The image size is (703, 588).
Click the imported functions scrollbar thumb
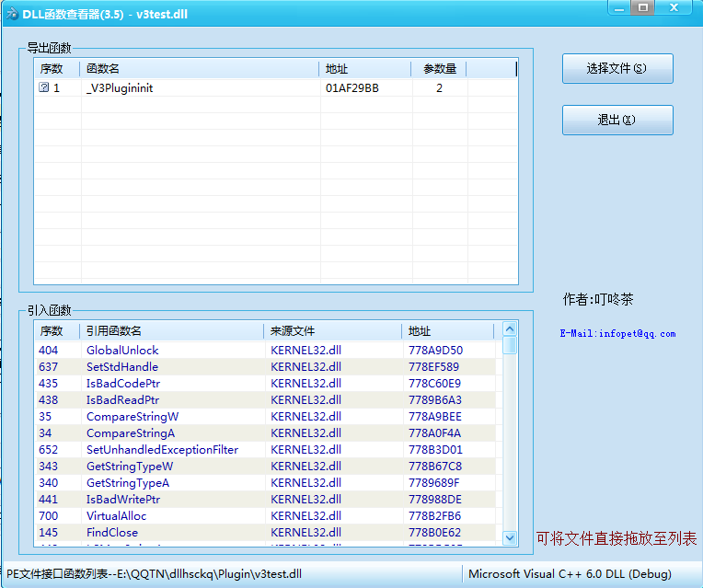click(509, 345)
